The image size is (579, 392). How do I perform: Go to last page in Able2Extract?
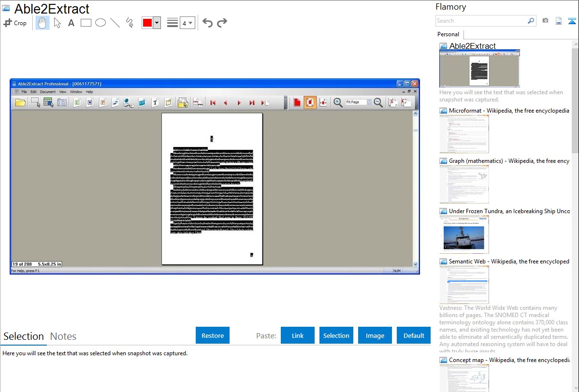point(252,102)
